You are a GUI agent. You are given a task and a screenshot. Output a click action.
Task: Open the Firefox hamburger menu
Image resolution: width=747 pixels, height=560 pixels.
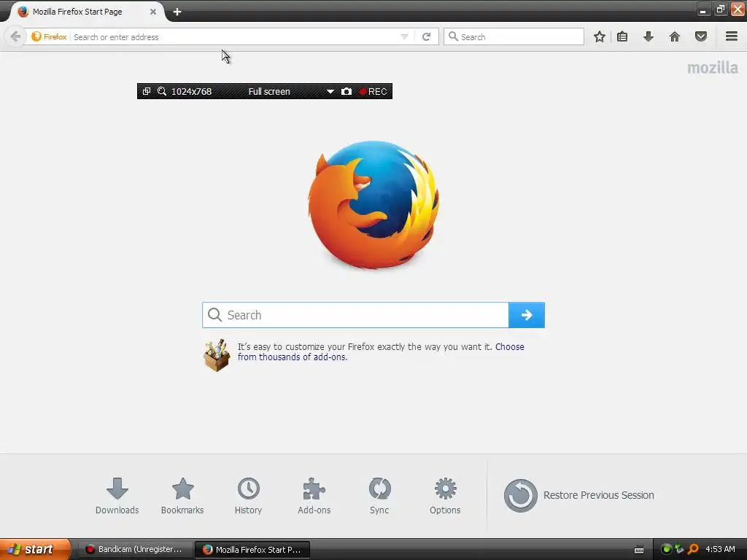tap(732, 36)
